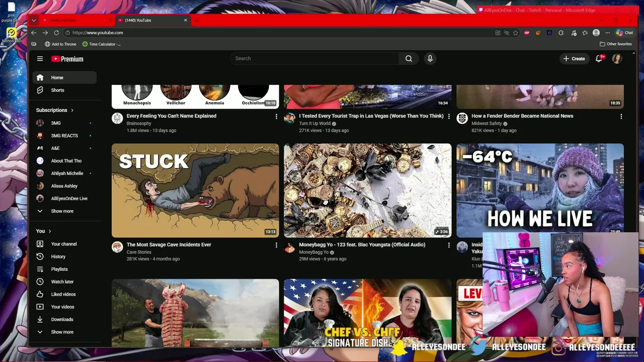
Task: Activate voice search microphone
Action: coord(430,59)
